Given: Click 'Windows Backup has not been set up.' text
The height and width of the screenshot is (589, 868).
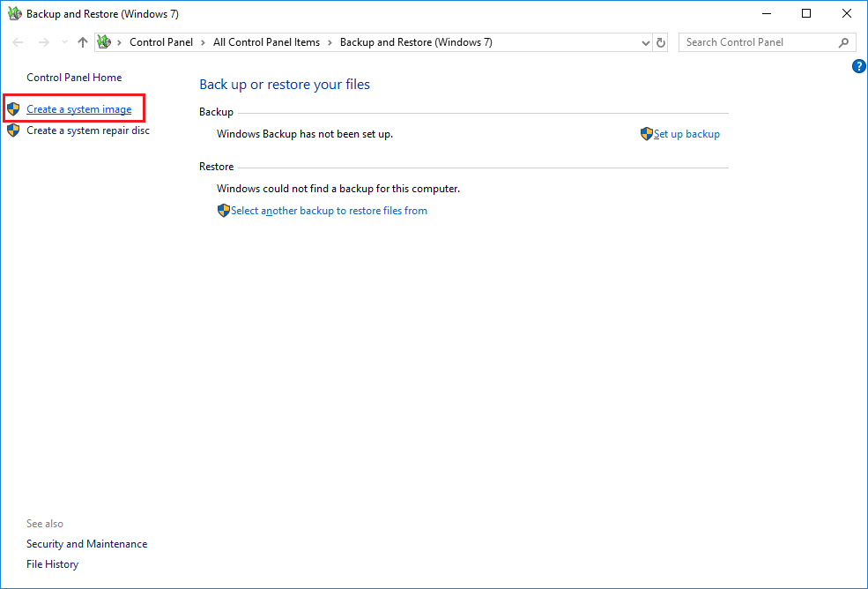Looking at the screenshot, I should coord(305,134).
